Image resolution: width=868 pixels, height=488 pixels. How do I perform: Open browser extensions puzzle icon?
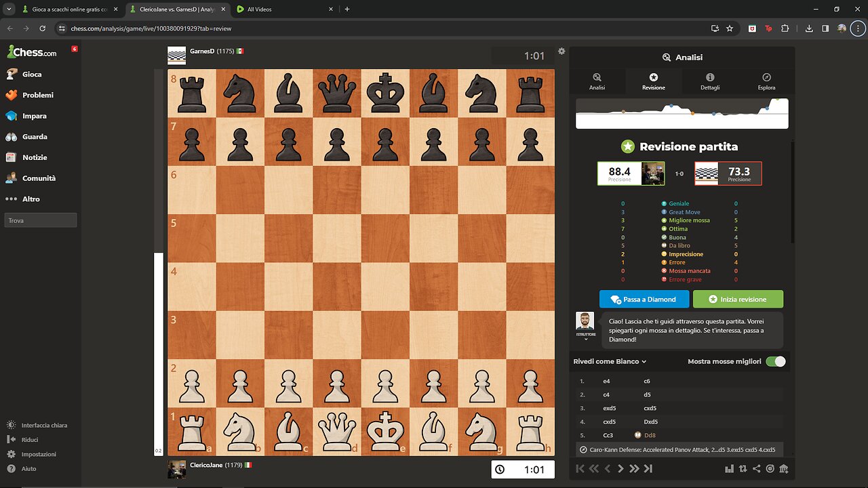[785, 28]
